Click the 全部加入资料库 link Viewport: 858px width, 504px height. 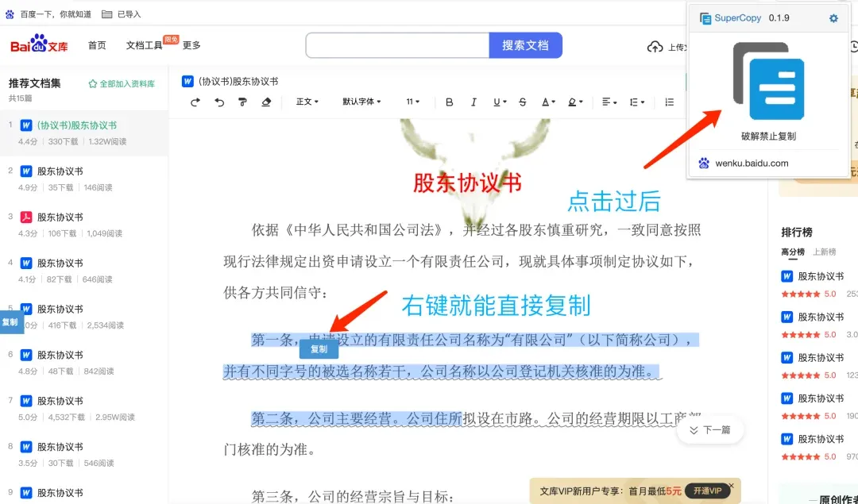pos(127,83)
